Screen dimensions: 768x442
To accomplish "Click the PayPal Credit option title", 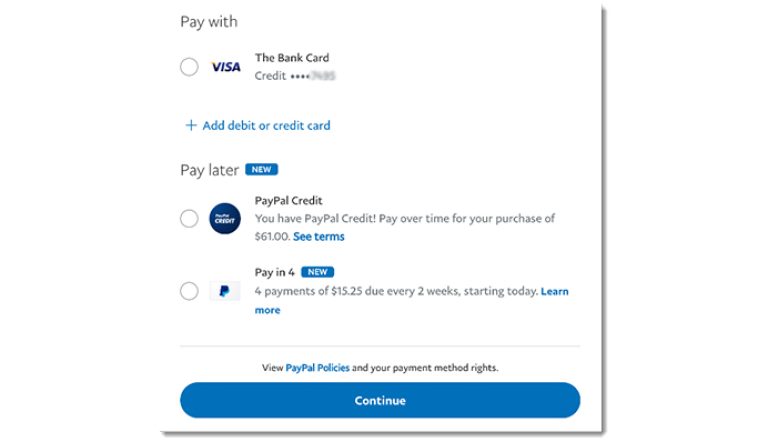I will pos(289,200).
